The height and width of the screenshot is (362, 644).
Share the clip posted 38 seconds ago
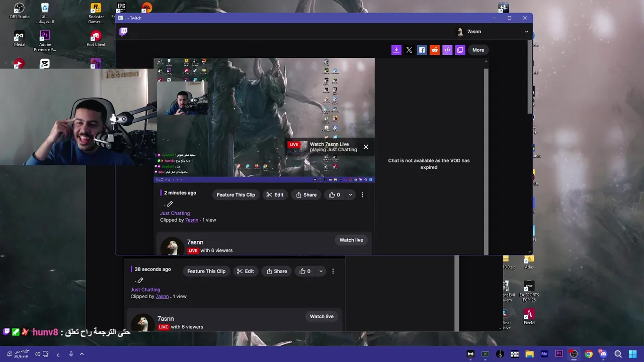[277, 271]
